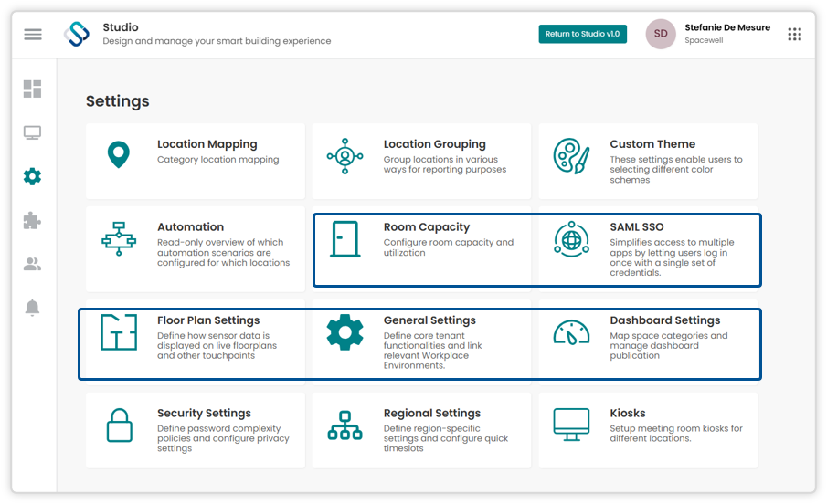Click the Settings page heading

coord(118,101)
